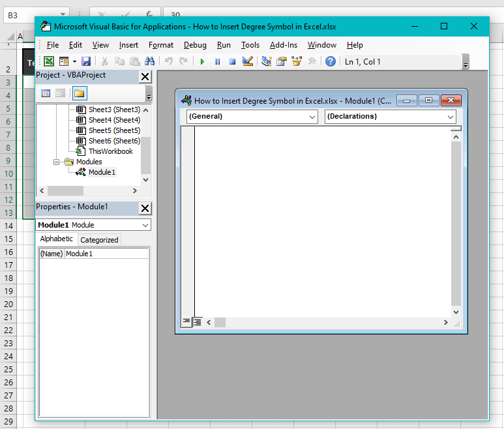Click the Insert UserForm toolbar icon
This screenshot has width=504, height=429.
[64, 61]
